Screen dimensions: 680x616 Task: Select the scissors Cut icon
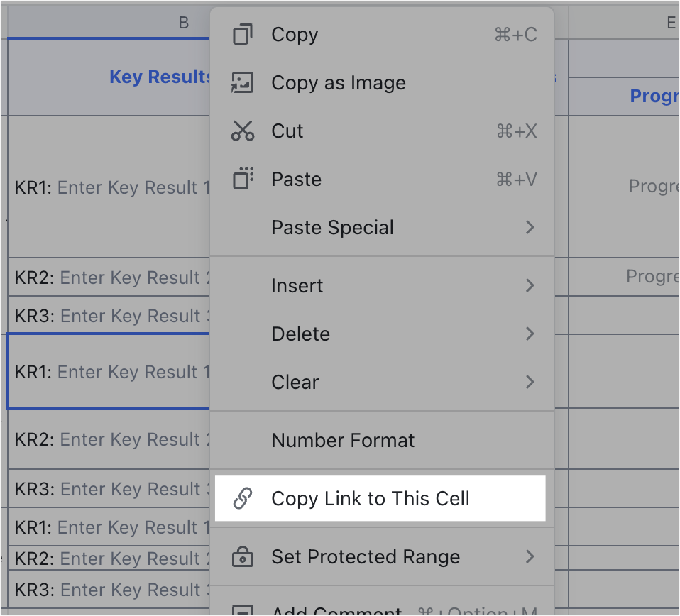(244, 131)
